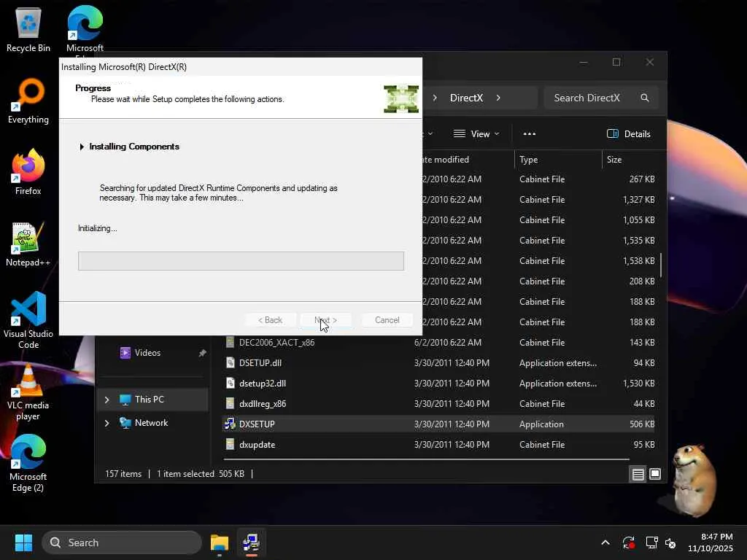The image size is (747, 560).
Task: Click the disabled Back button in installer
Action: [x=270, y=320]
